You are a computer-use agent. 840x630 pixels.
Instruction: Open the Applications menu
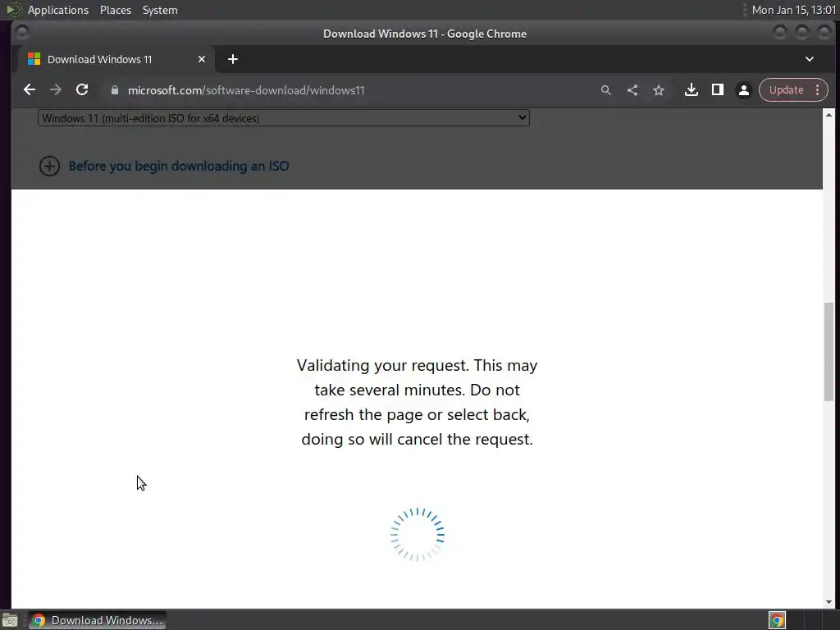pos(58,10)
